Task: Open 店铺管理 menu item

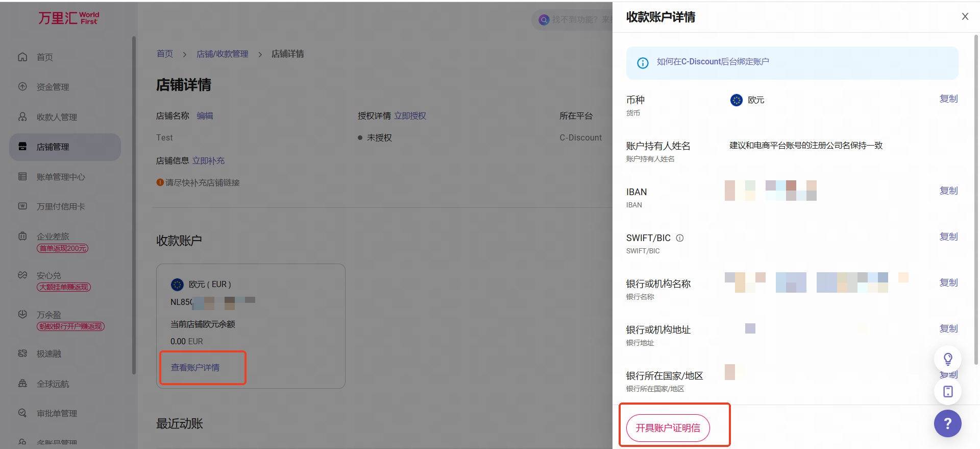Action: pyautogui.click(x=65, y=147)
